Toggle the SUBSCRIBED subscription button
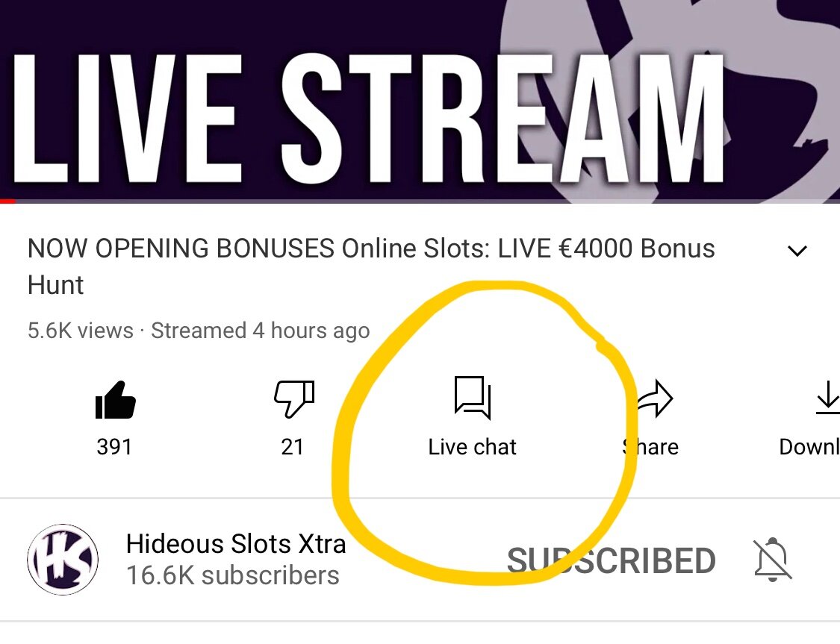The height and width of the screenshot is (644, 840). [612, 560]
